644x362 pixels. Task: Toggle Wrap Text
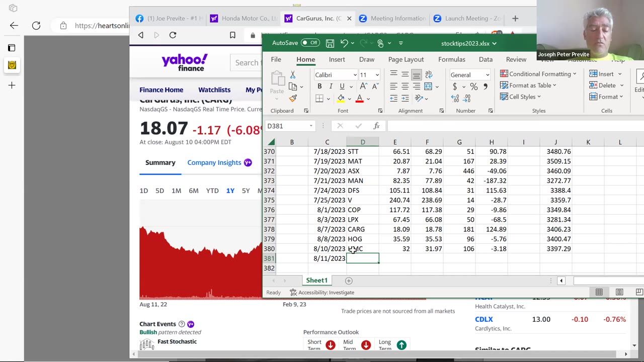tap(429, 74)
